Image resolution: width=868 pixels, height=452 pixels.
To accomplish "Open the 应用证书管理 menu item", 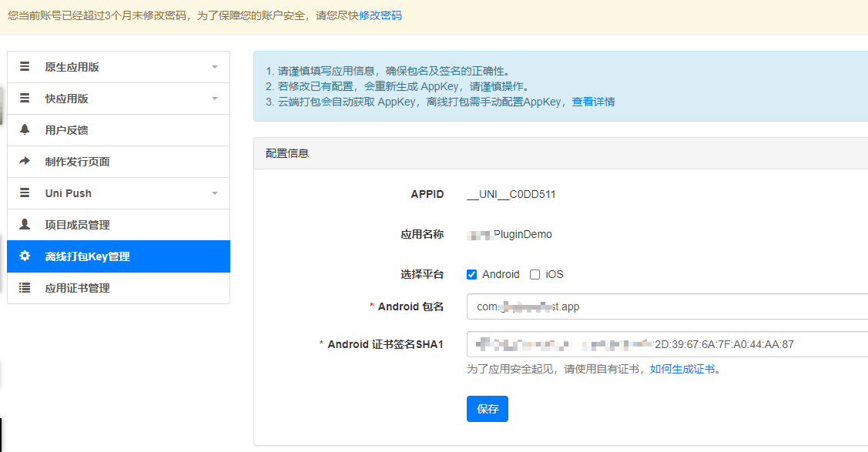I will click(x=77, y=288).
